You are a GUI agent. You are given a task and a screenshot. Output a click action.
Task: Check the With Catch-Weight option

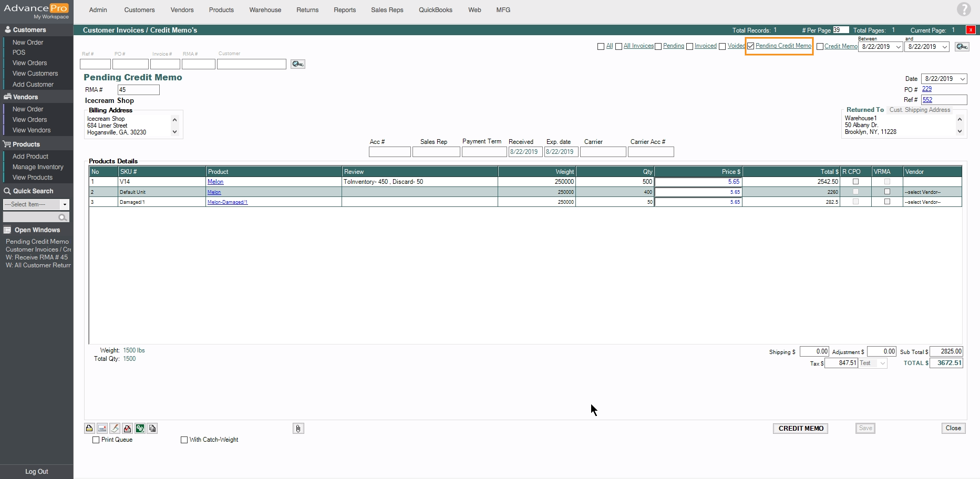click(184, 440)
